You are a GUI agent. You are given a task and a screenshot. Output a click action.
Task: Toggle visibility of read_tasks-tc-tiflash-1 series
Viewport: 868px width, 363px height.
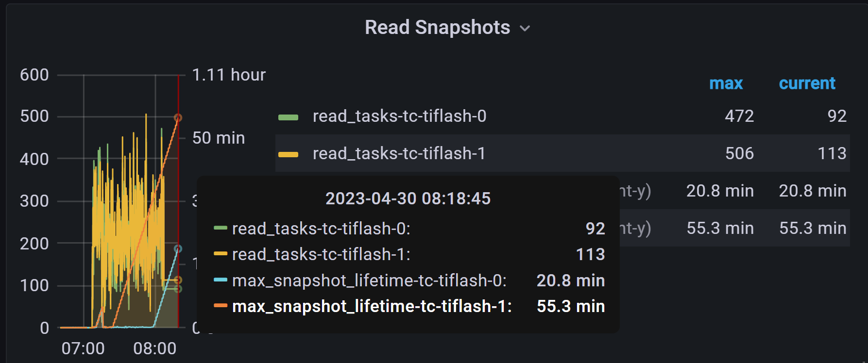point(398,153)
